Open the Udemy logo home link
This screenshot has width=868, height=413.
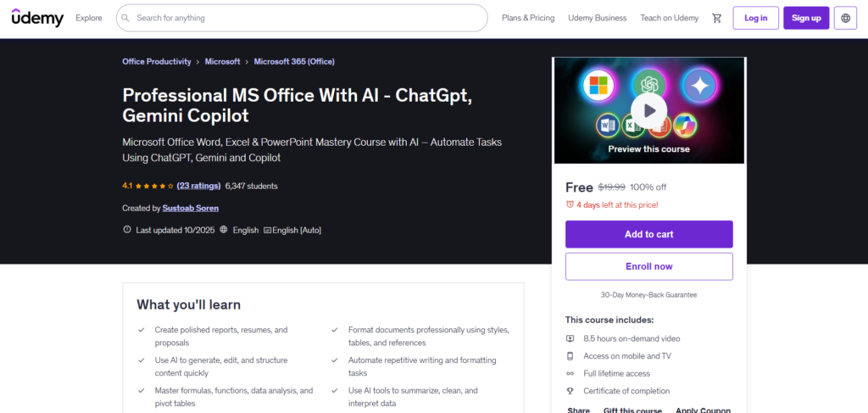pyautogui.click(x=37, y=18)
